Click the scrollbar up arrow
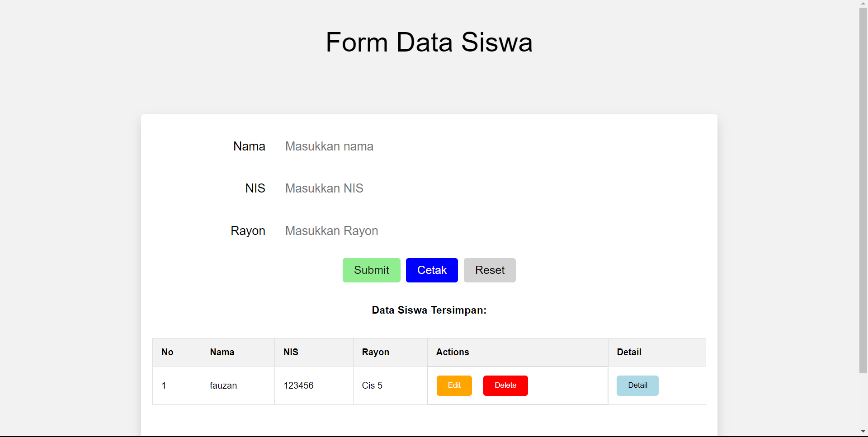This screenshot has height=437, width=868. 863,4
